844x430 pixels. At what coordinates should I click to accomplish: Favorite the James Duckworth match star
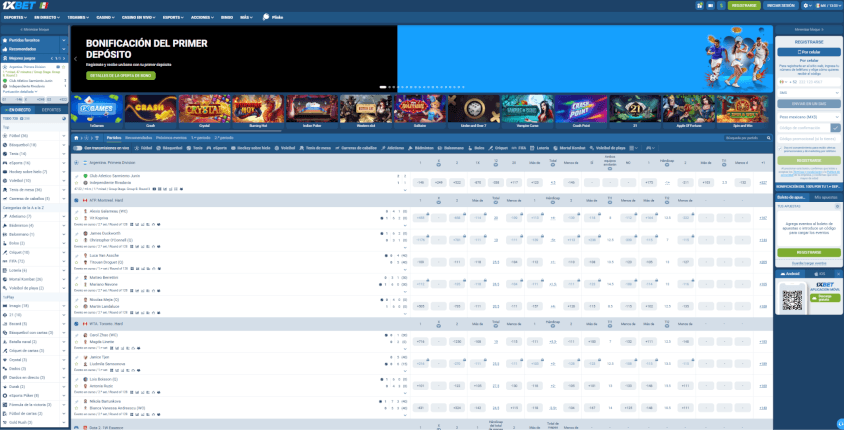pyautogui.click(x=76, y=240)
